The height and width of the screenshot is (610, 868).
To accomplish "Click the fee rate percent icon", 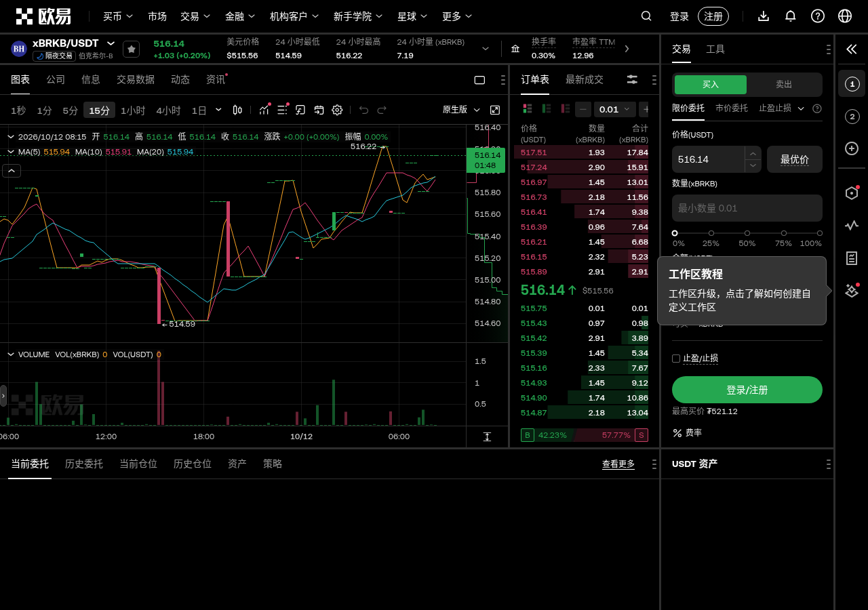I will pos(677,432).
